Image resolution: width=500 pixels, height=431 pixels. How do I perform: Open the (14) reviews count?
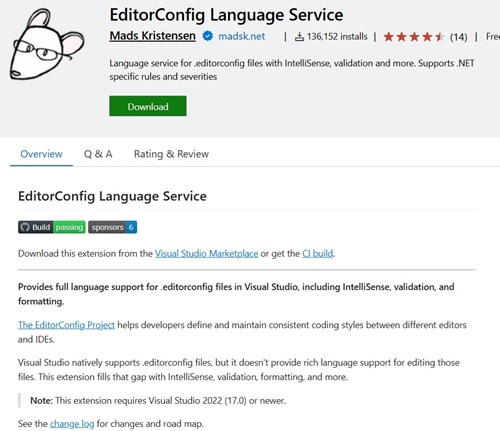(x=458, y=37)
